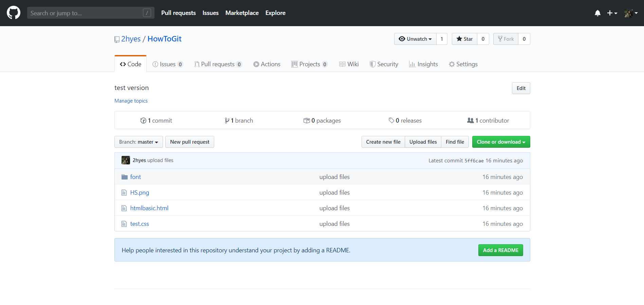Open the repository Settings tab

point(463,64)
